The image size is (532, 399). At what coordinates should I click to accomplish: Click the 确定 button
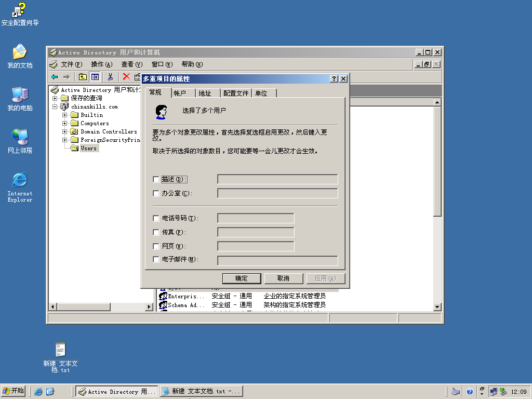[x=242, y=278]
